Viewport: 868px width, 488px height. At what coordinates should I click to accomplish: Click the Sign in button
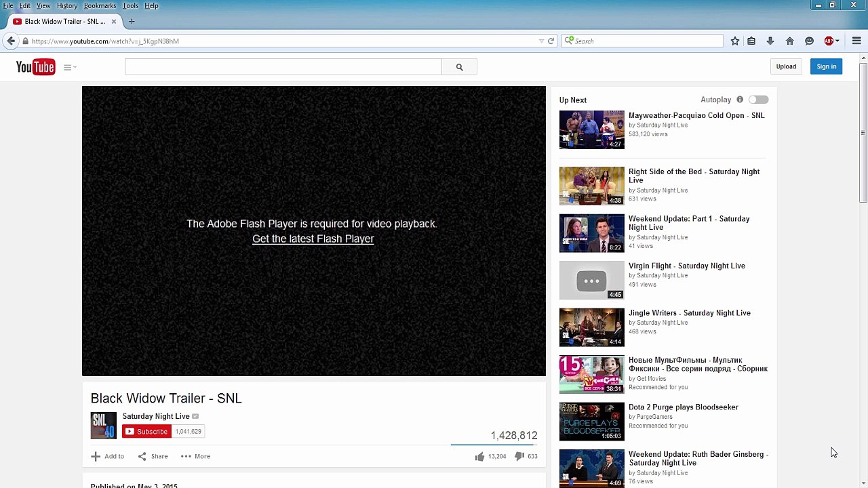826,66
